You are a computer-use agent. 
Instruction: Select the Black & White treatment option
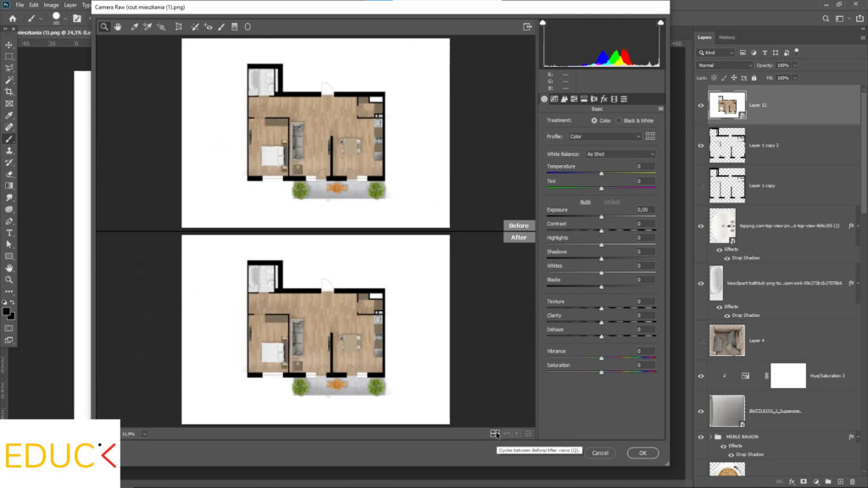click(x=619, y=120)
